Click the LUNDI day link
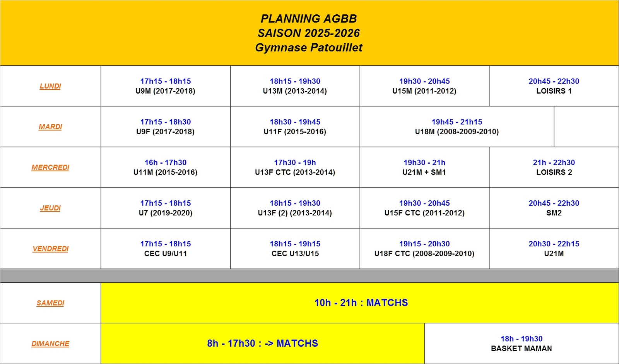Screen dimensions: 619x364 tap(50, 86)
